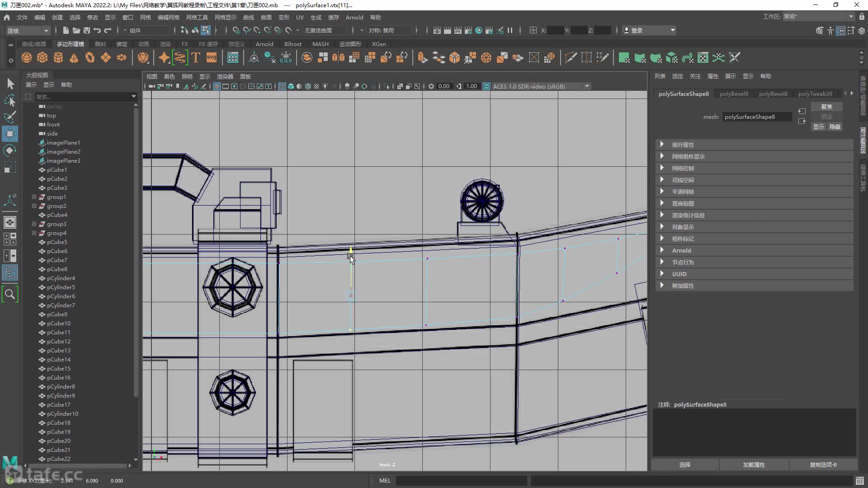This screenshot has width=868, height=488.
Task: Open the UV menu
Action: pyautogui.click(x=300, y=17)
